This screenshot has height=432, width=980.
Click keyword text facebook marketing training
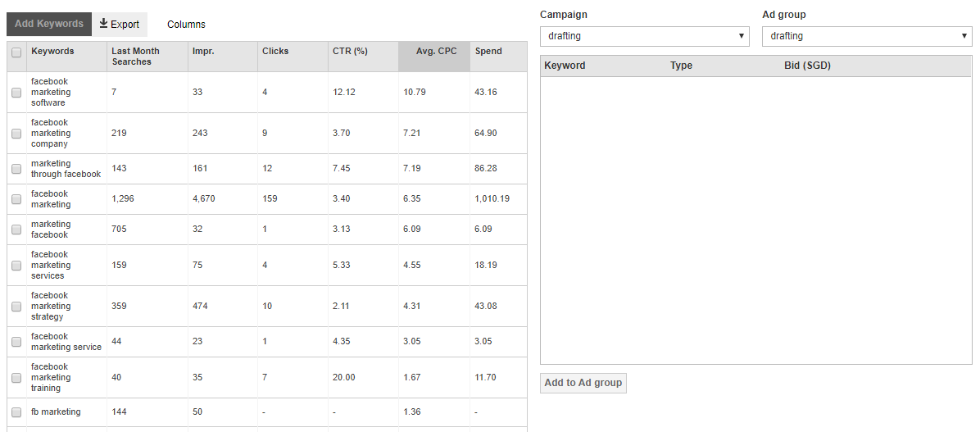point(51,378)
